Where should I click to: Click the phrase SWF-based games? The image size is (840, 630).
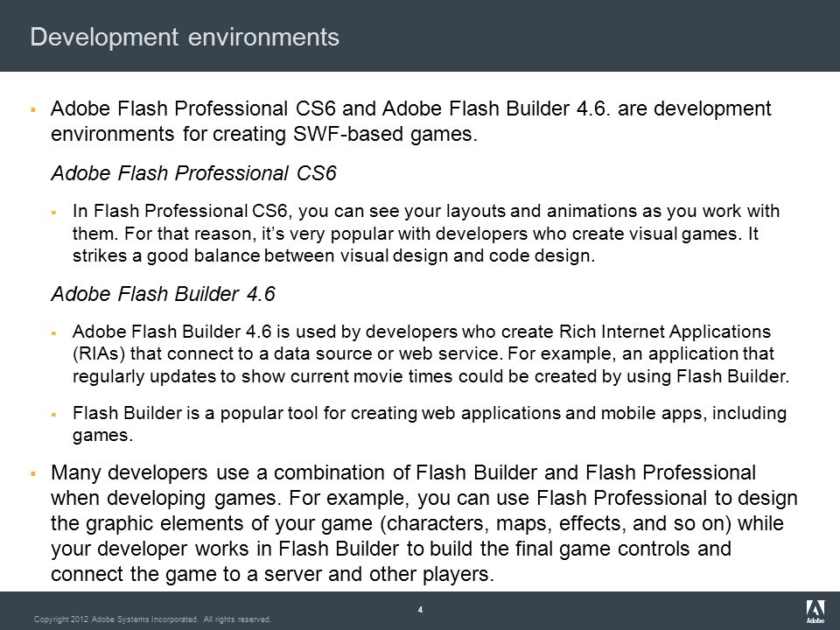pos(385,134)
